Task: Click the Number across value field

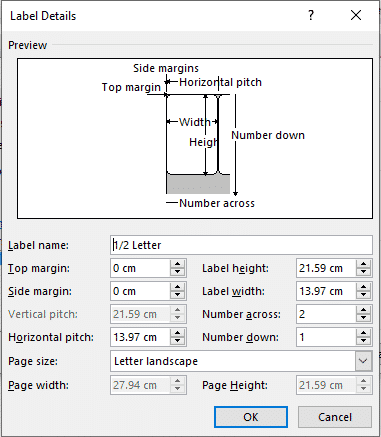Action: pyautogui.click(x=327, y=314)
